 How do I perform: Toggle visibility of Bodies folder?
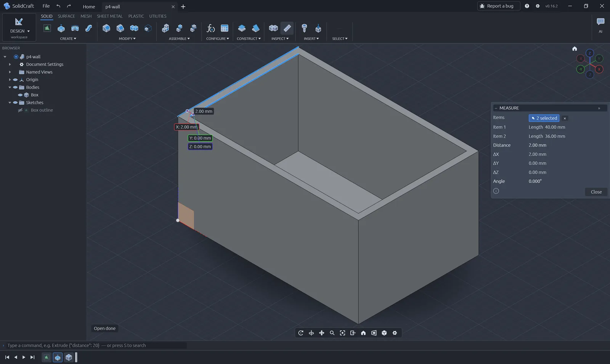(15, 87)
